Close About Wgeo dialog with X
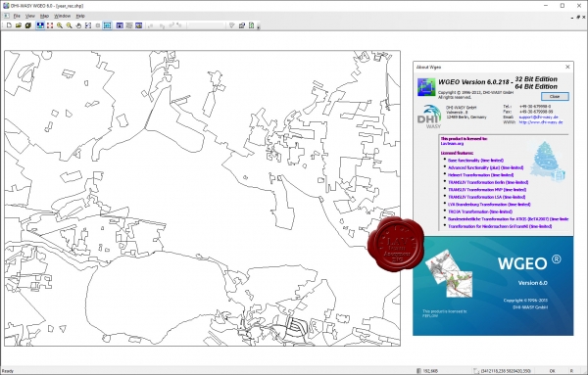This screenshot has height=375, width=588. [x=567, y=67]
